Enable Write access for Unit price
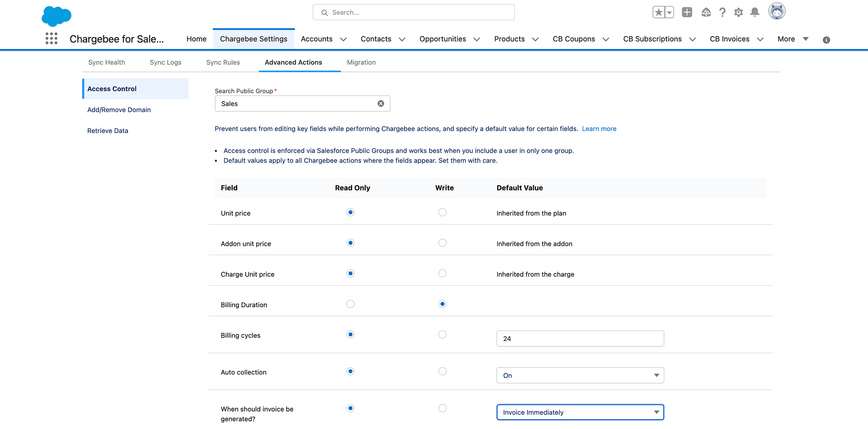Screen dimensions: 868x429 click(443, 212)
